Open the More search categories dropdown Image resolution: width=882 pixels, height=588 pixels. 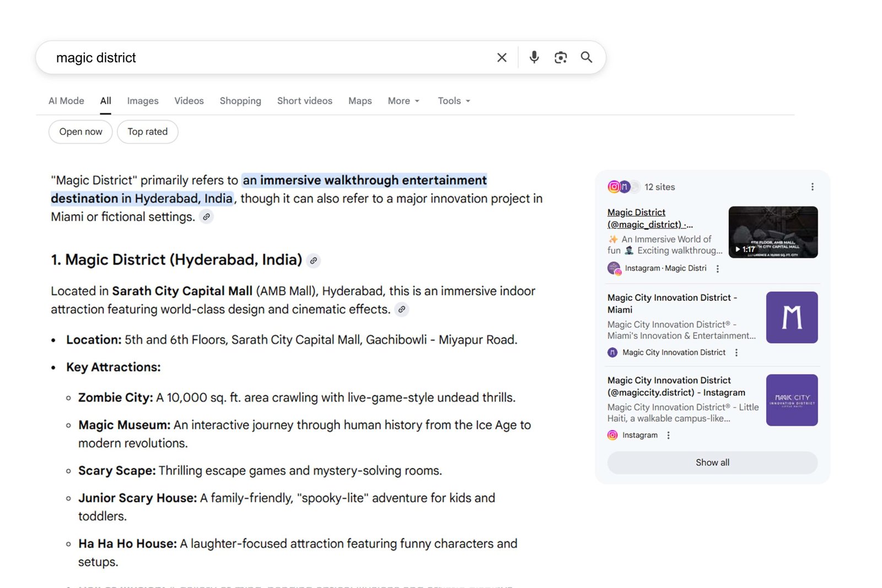pos(403,101)
